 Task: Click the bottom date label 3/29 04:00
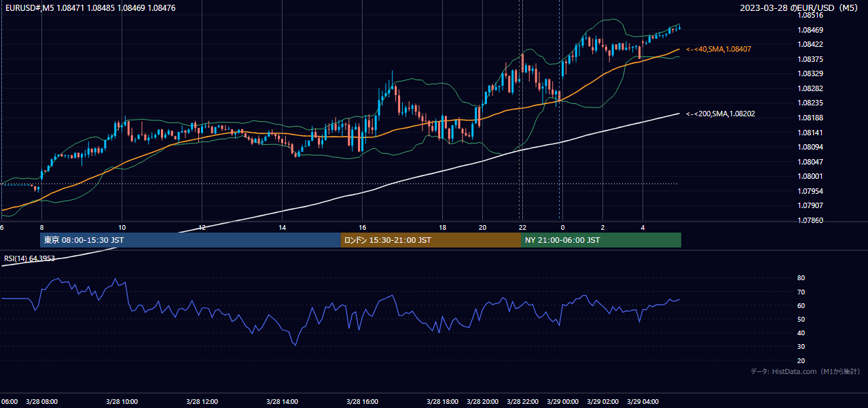pyautogui.click(x=643, y=402)
